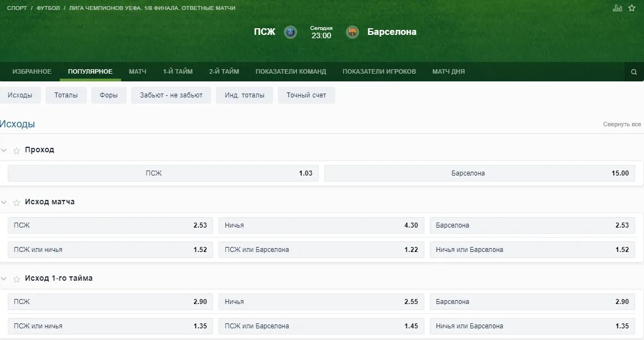The image size is (644, 340).
Task: Open the 2-й тайм tab
Action: point(224,71)
